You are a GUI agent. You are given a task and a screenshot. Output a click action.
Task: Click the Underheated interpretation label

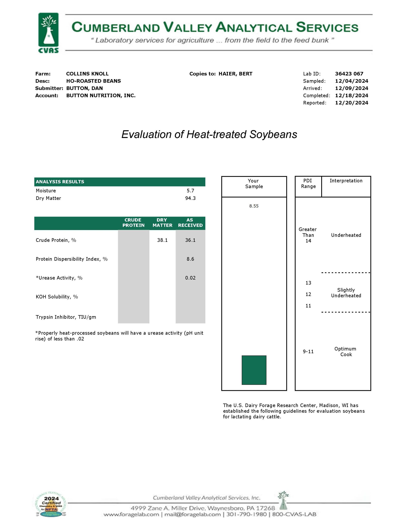[346, 235]
